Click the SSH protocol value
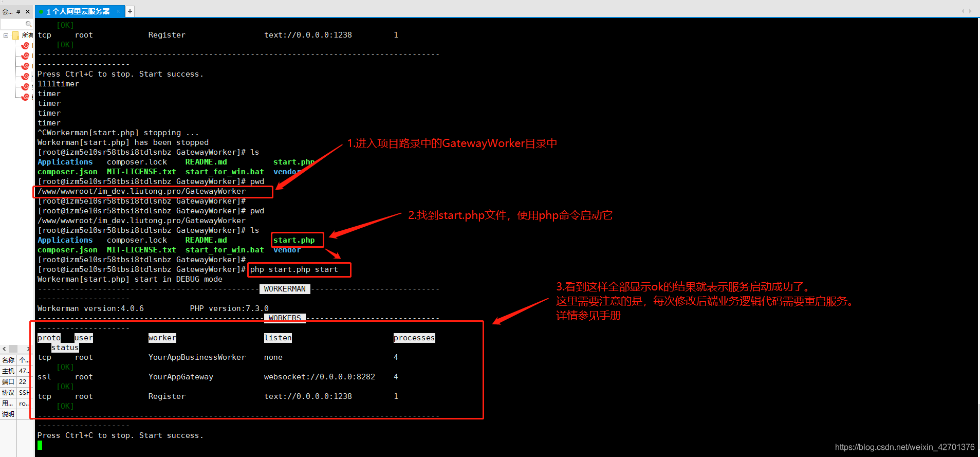 pos(24,392)
